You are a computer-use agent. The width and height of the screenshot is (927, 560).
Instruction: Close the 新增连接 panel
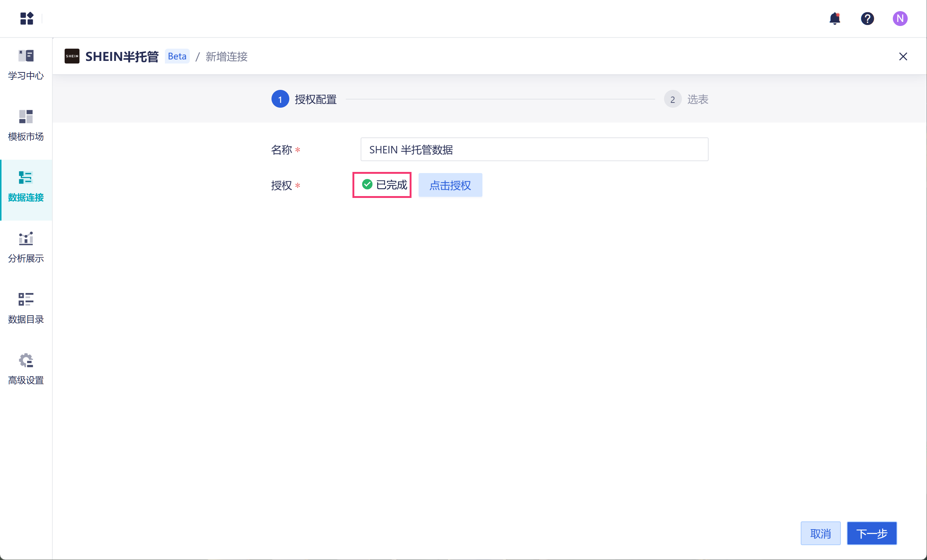(x=903, y=56)
